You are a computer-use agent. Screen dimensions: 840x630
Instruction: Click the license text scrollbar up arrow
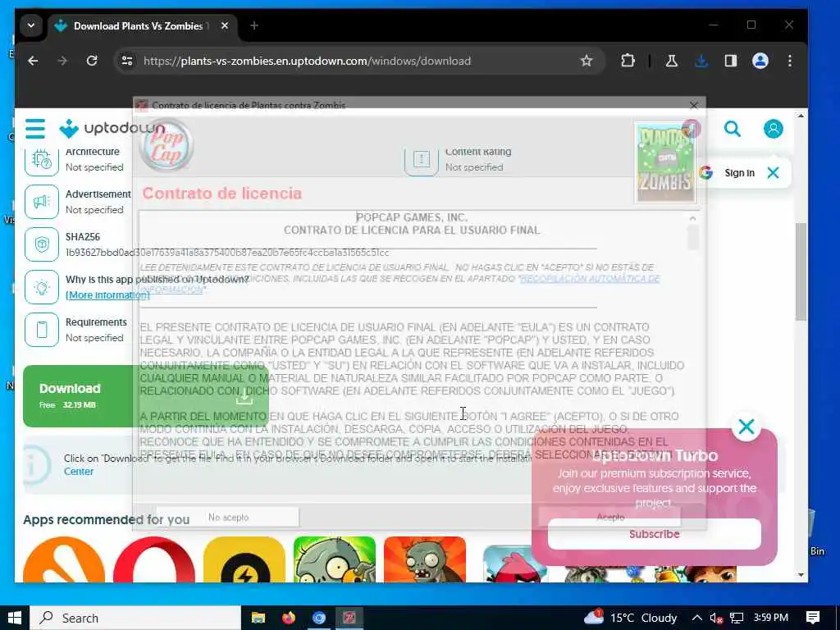pyautogui.click(x=692, y=218)
